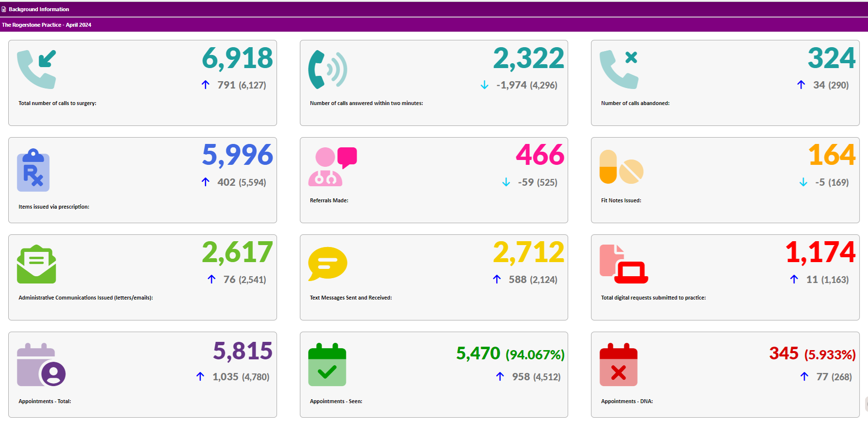Click the 5,815 appointments total value

pos(243,351)
